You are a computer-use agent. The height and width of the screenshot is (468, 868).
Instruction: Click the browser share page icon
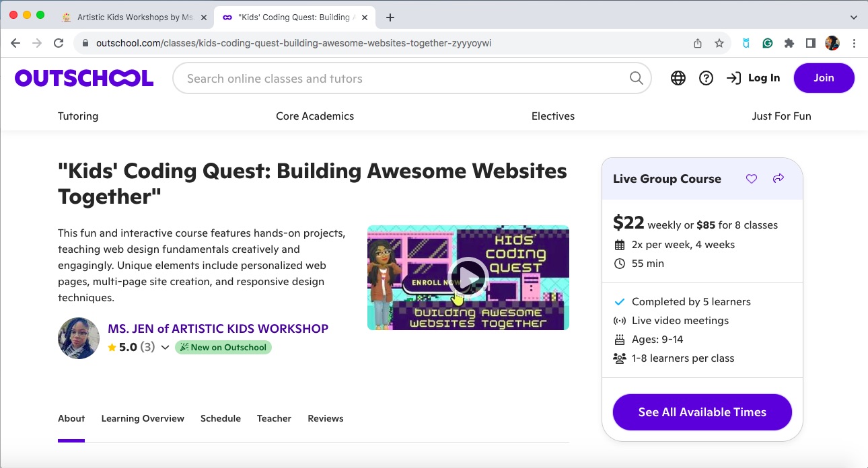698,43
